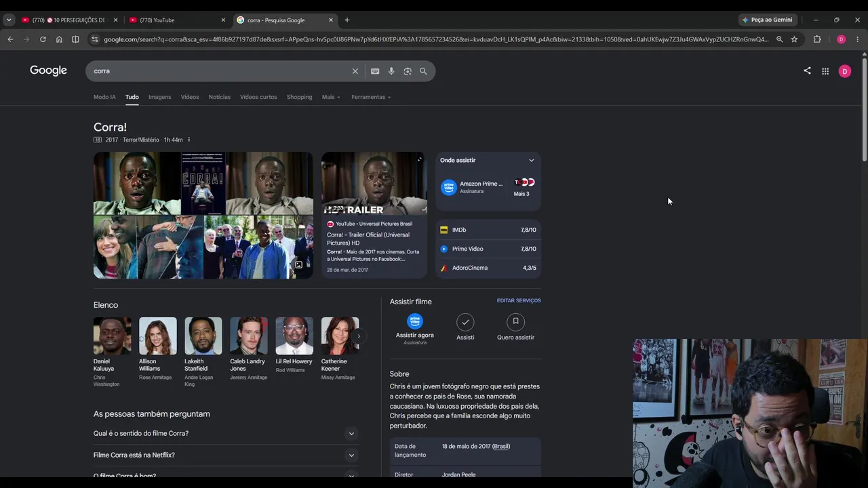Toggle Quero assistir for the movie
868x488 pixels.
(515, 327)
